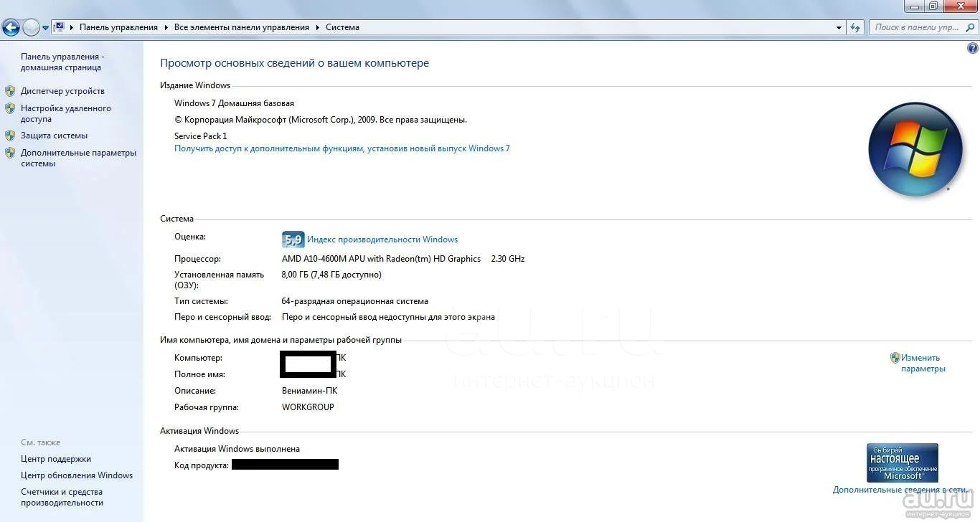Screen dimensions: 980x522
Task: Open 'Дополнительные параметры системы' link
Action: coord(78,158)
